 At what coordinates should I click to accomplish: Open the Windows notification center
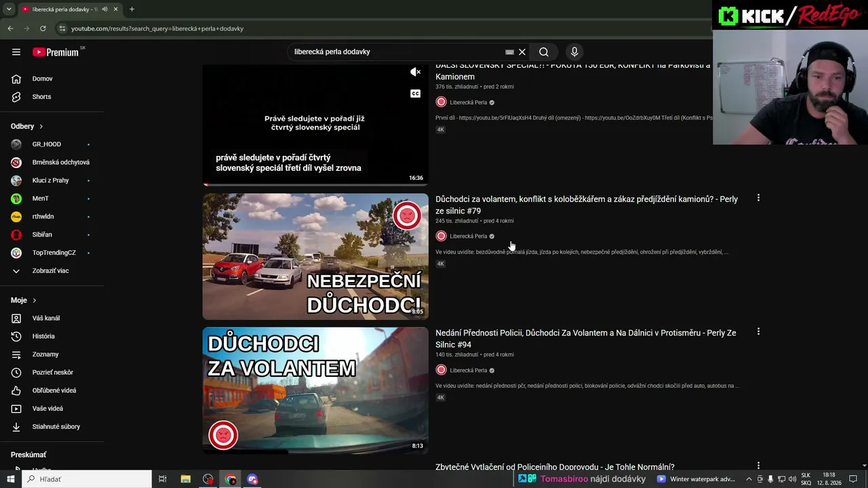853,479
